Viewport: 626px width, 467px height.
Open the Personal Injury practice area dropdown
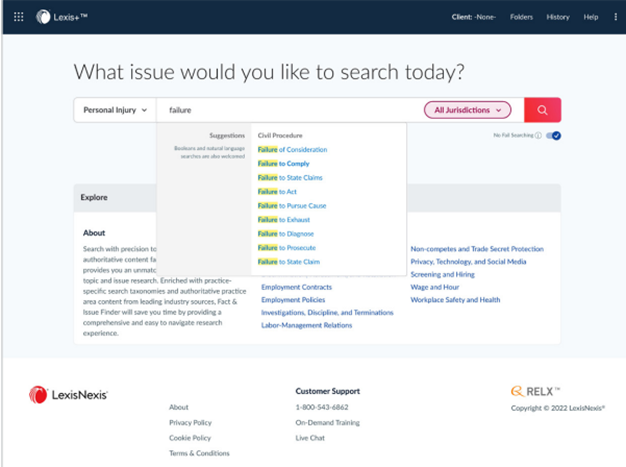pyautogui.click(x=115, y=110)
